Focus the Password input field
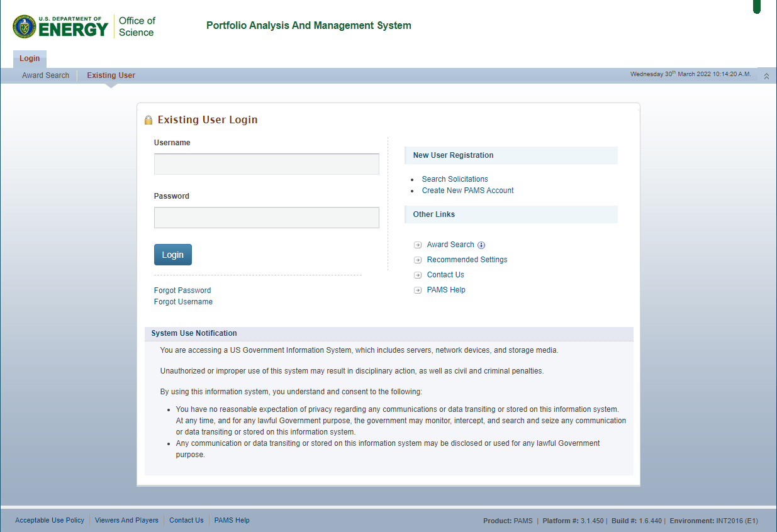 click(267, 218)
